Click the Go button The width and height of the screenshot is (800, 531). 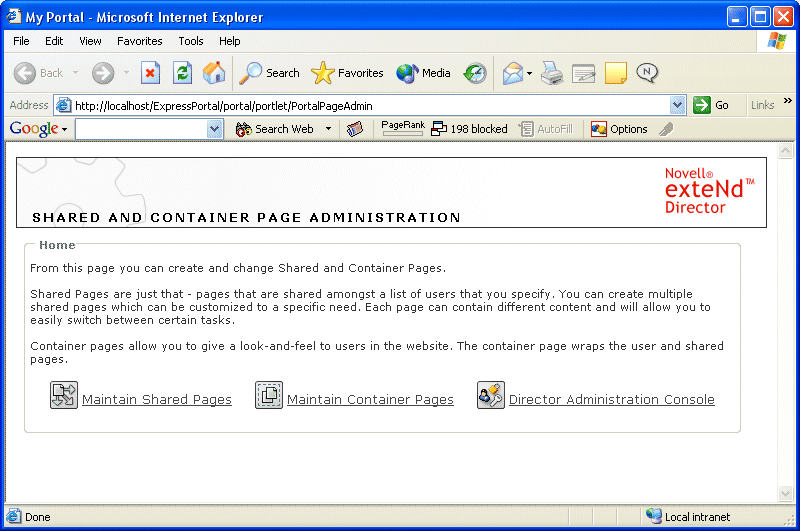[711, 105]
